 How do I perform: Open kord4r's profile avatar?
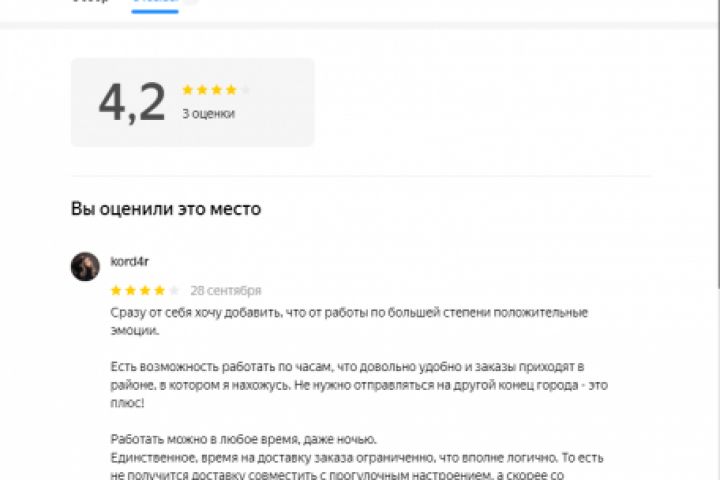pyautogui.click(x=85, y=266)
